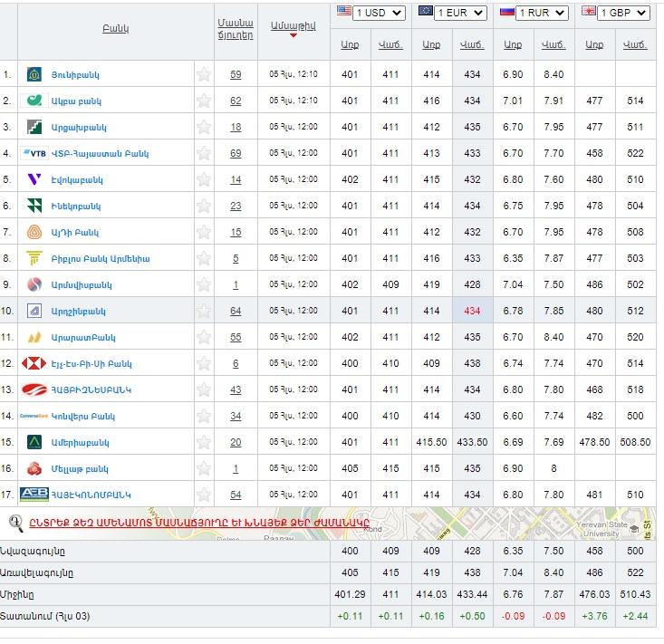Viewport: 664px width, 644px height.
Task: Click branch count 69 in row 4
Action: (x=236, y=153)
